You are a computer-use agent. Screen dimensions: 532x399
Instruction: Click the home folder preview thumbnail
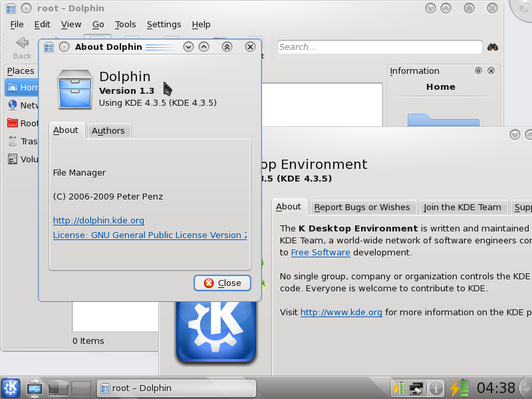pos(443,120)
